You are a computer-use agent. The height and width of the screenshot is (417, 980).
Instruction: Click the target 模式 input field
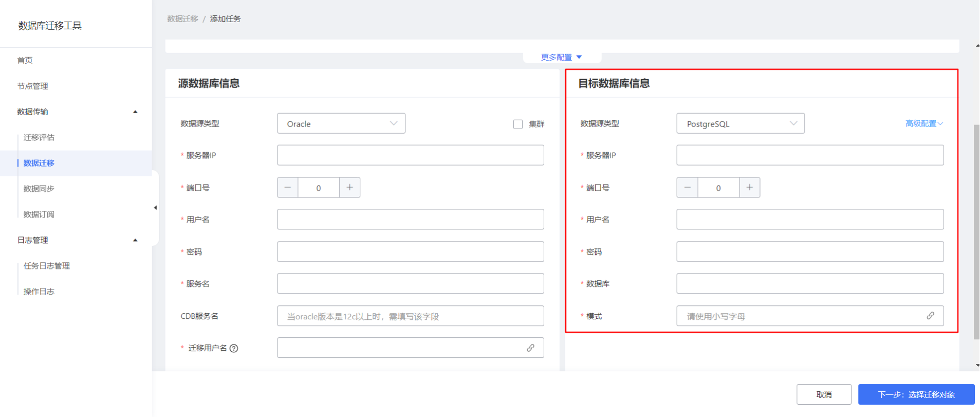pos(810,316)
